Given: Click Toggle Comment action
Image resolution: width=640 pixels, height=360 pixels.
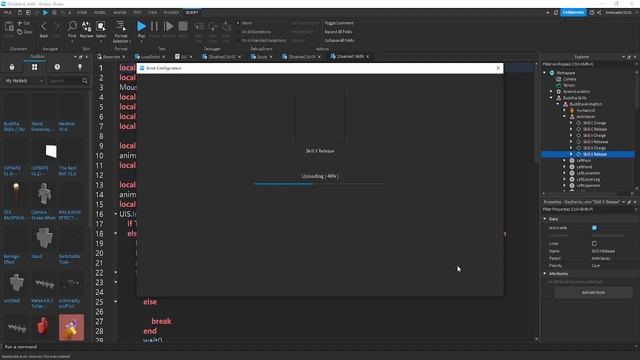Looking at the screenshot, I should point(339,23).
